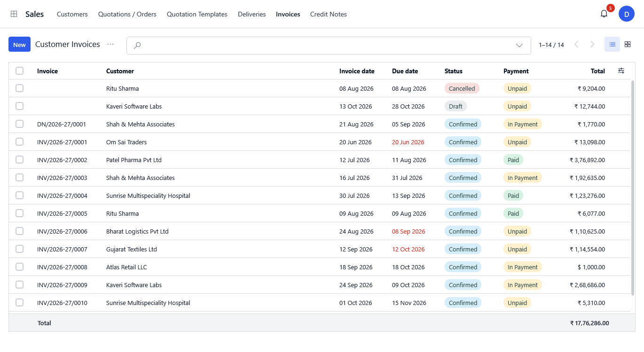The height and width of the screenshot is (352, 644).
Task: Click the 1–14 / 14 pager counter
Action: (551, 45)
